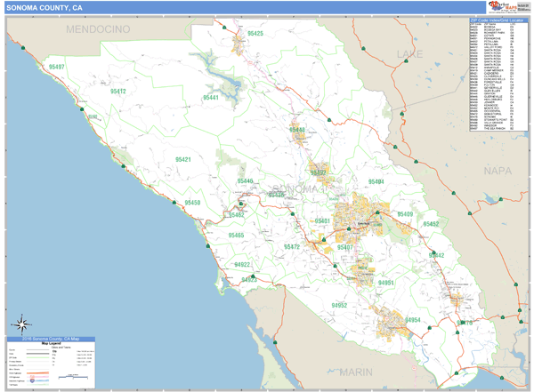Select ZIP code label 95425
Image resolution: width=534 pixels, height=392 pixels.
255,33
